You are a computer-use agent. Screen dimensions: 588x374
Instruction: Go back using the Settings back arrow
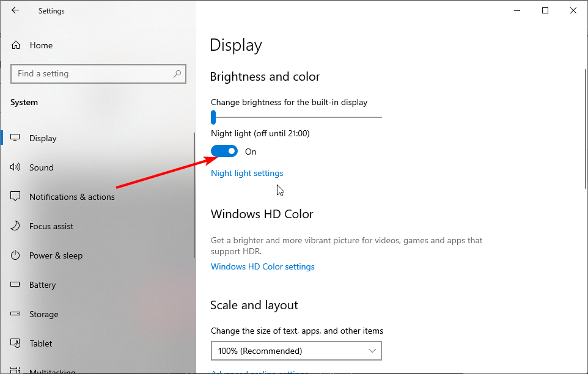[x=15, y=10]
